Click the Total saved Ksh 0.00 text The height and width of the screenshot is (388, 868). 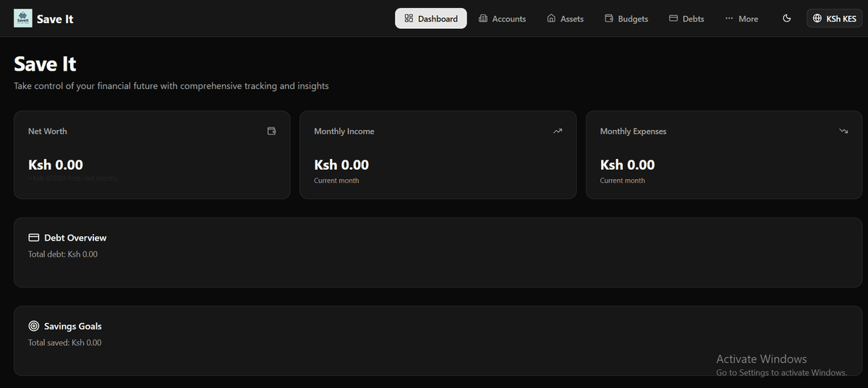(x=65, y=342)
